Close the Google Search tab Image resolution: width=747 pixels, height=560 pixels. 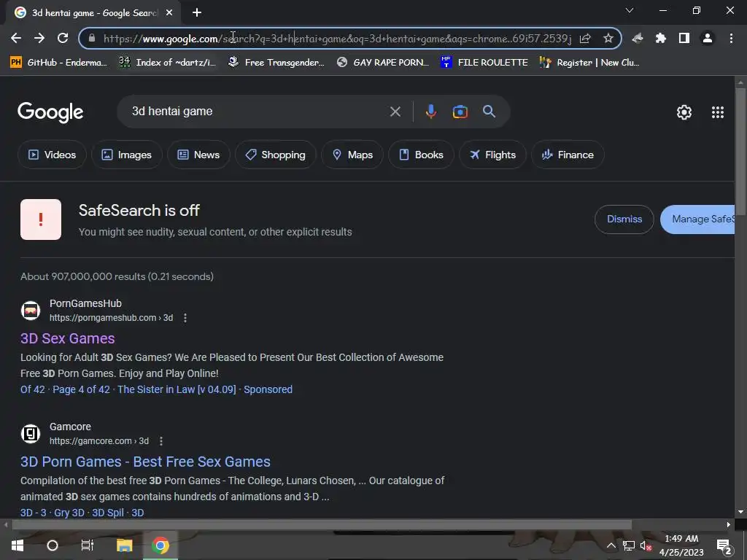click(169, 13)
